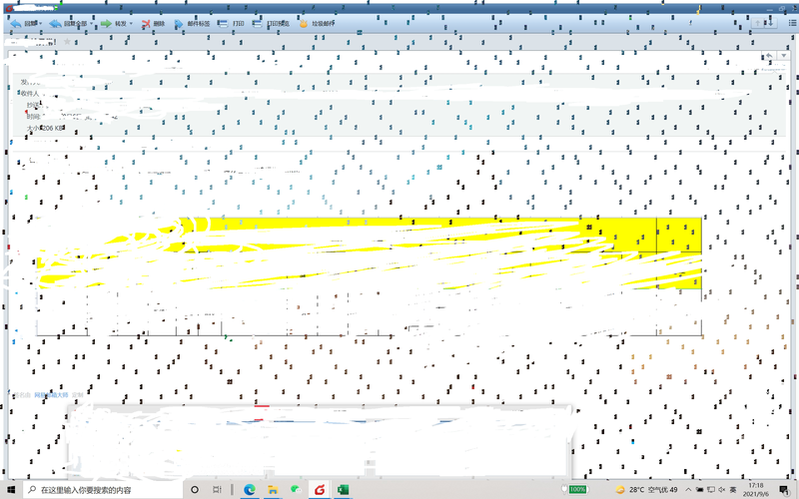Toggle the star flag on this email

tap(68, 42)
